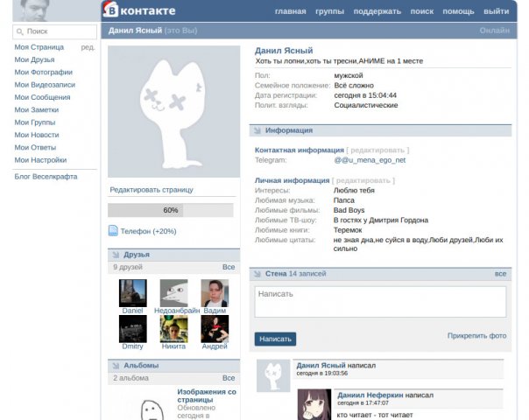Click the Написать submit button
Screen dimensions: 529x420
(x=275, y=339)
